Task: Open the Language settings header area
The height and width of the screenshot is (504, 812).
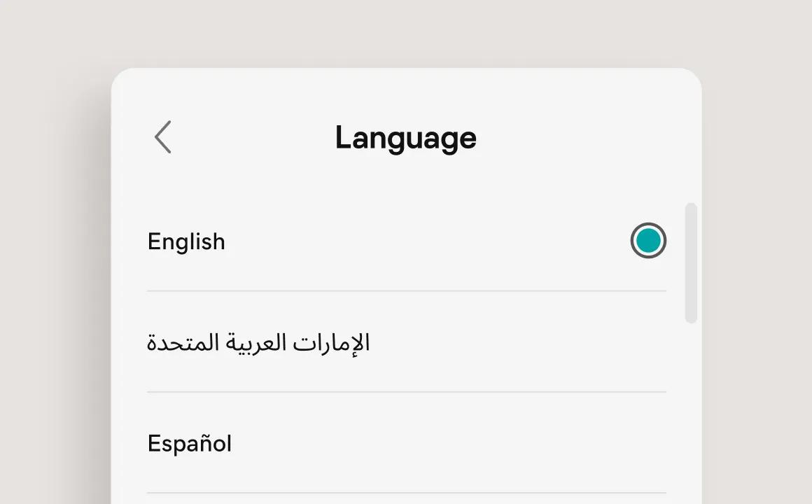Action: tap(406, 137)
